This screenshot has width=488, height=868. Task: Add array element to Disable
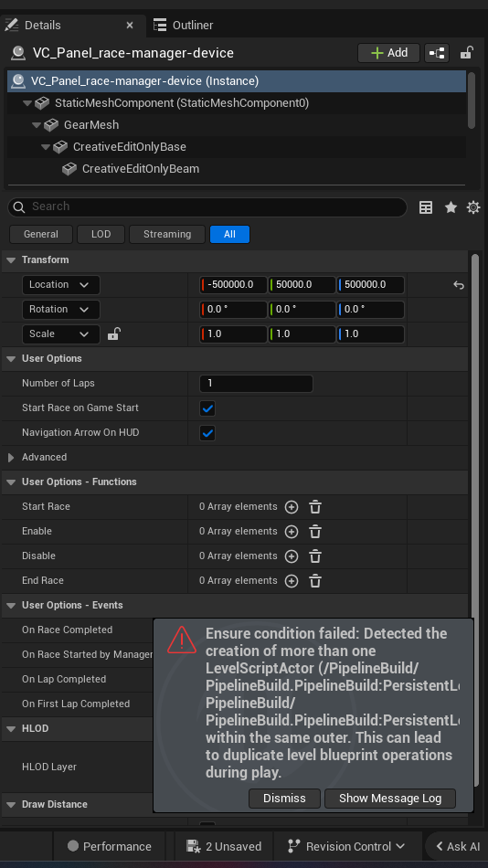(292, 556)
